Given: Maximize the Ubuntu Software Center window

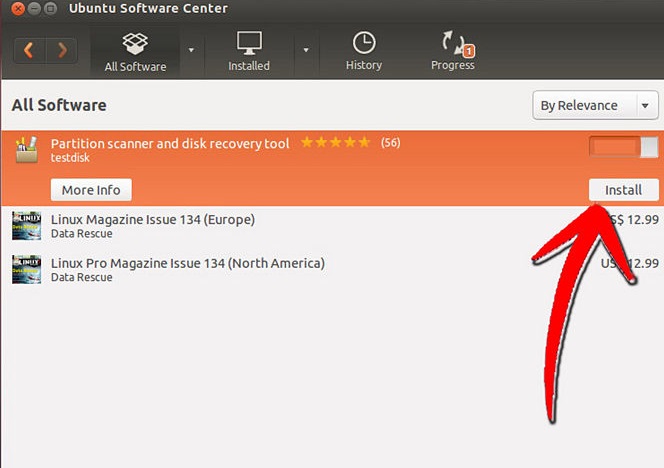Looking at the screenshot, I should [50, 8].
